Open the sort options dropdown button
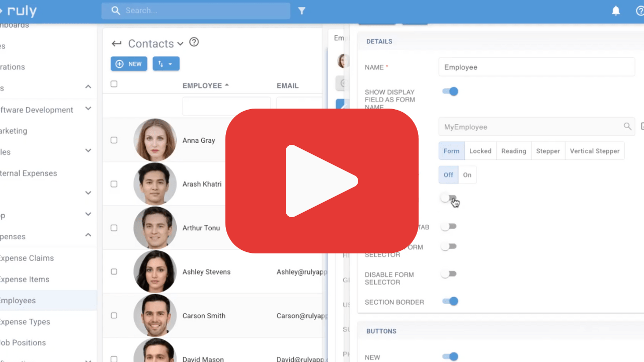Viewport: 644px width, 362px height. click(166, 64)
